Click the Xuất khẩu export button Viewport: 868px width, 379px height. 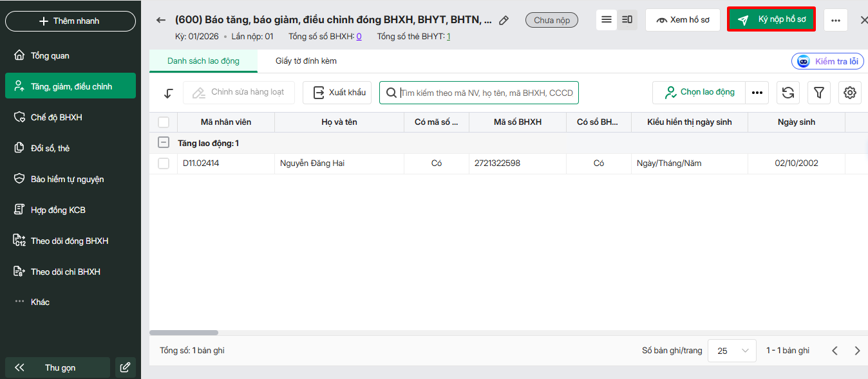click(337, 93)
